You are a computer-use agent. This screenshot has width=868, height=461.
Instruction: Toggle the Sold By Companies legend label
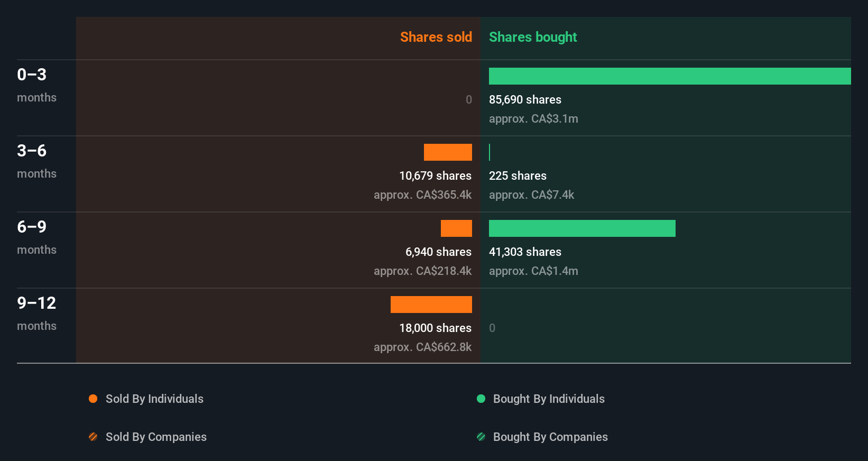pos(156,437)
